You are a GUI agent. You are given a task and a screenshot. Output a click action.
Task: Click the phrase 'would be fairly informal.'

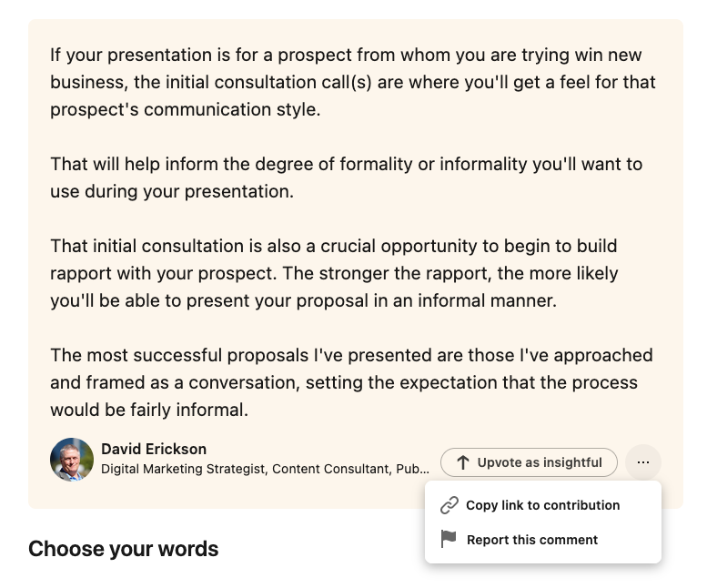tap(149, 410)
